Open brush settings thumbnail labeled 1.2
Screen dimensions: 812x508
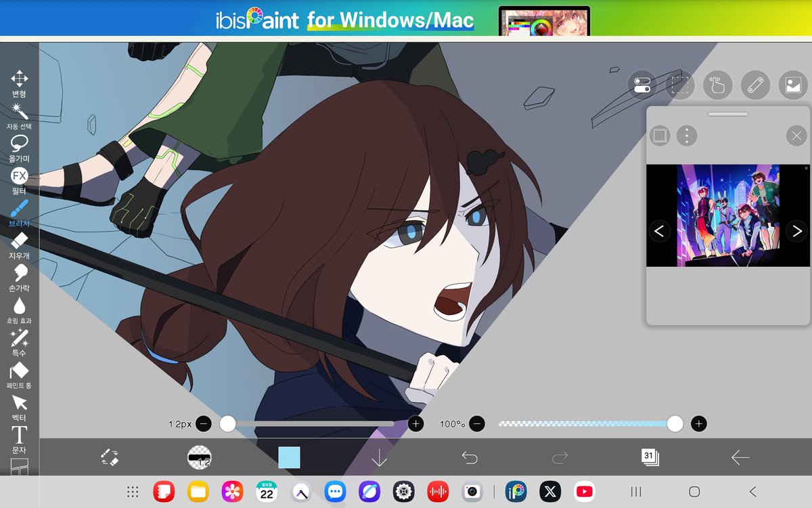[199, 457]
